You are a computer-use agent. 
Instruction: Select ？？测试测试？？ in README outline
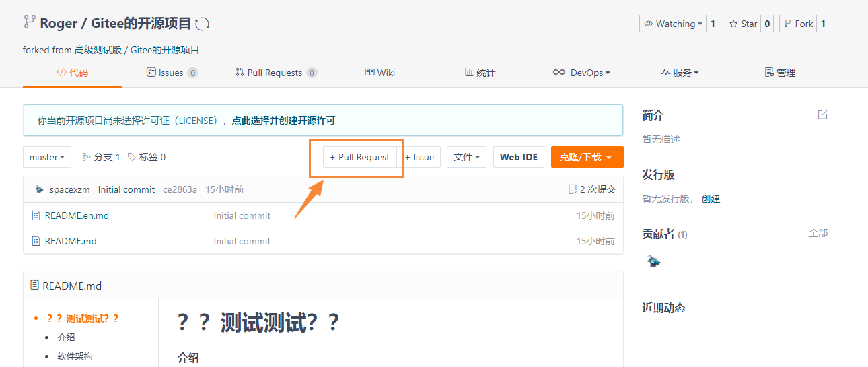[x=83, y=319]
